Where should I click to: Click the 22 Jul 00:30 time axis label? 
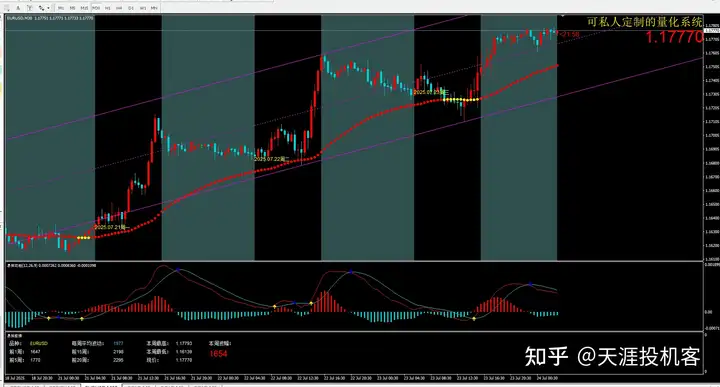[228, 378]
